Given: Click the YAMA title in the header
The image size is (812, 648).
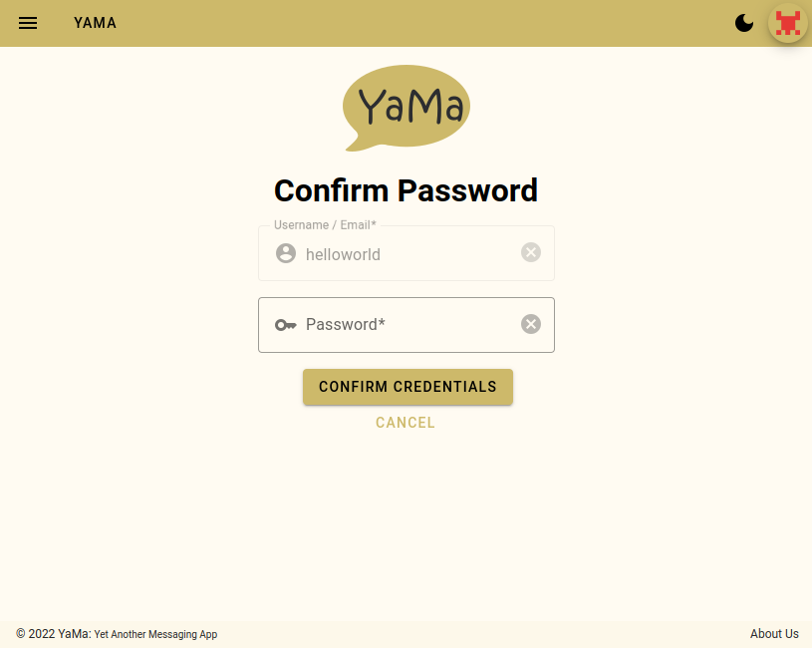Looking at the screenshot, I should (x=95, y=23).
